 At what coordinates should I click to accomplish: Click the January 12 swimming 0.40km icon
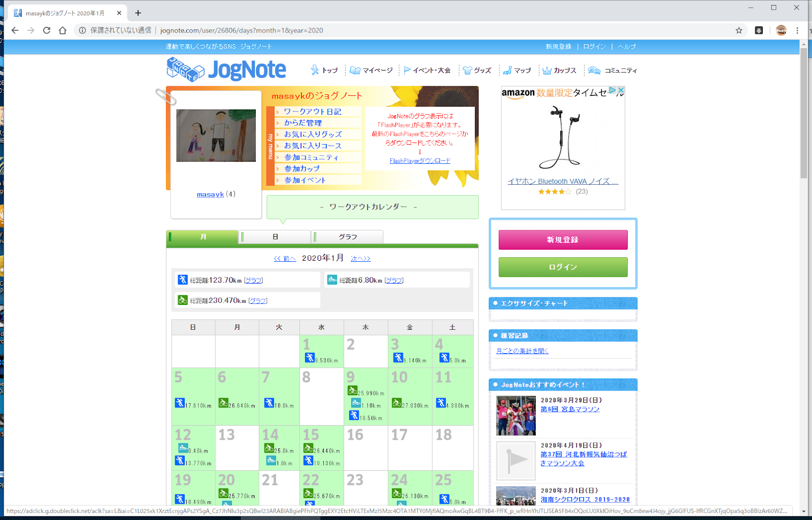click(183, 448)
